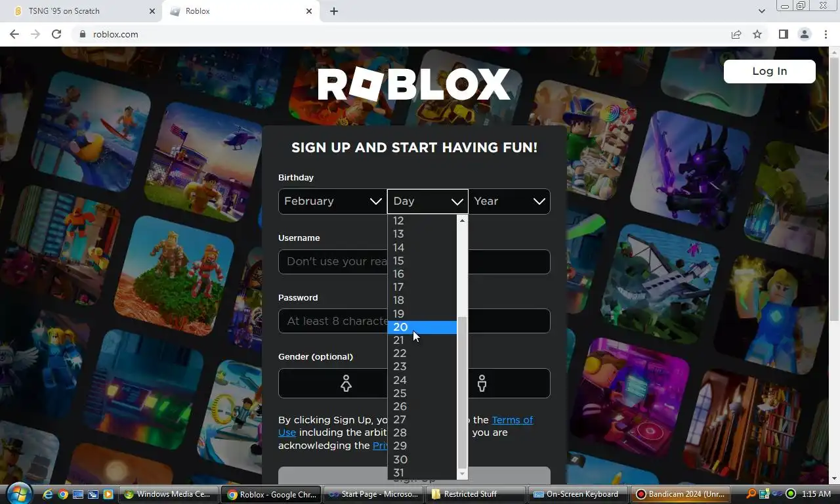Pick day 22 in the dropdown

(x=422, y=353)
